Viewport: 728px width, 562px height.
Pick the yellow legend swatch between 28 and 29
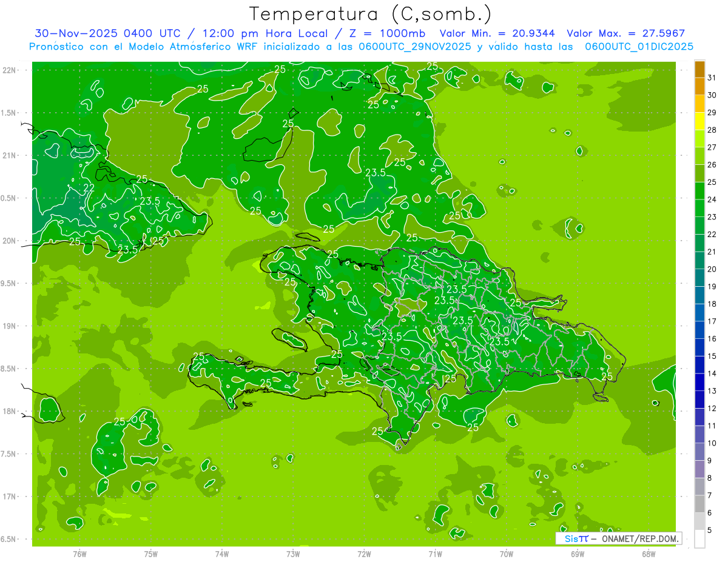[x=699, y=121]
